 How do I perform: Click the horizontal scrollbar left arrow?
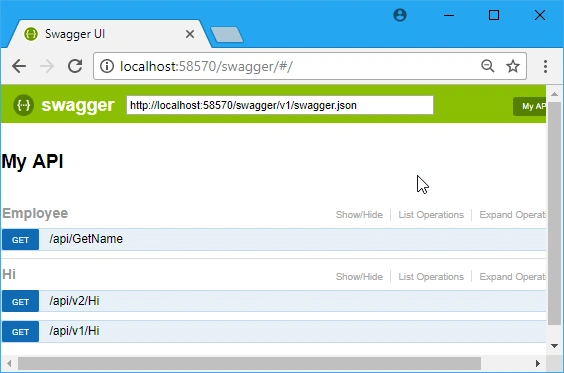9,364
